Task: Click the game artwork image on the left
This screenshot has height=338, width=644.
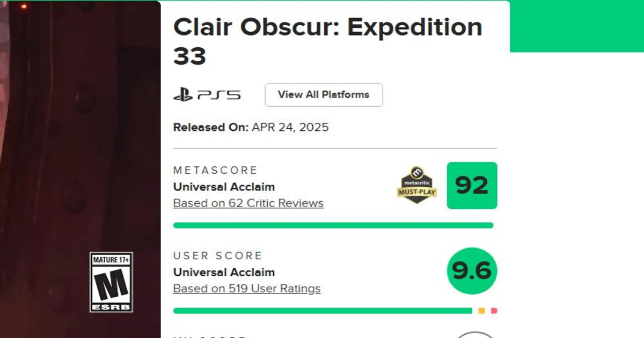Action: [x=80, y=134]
